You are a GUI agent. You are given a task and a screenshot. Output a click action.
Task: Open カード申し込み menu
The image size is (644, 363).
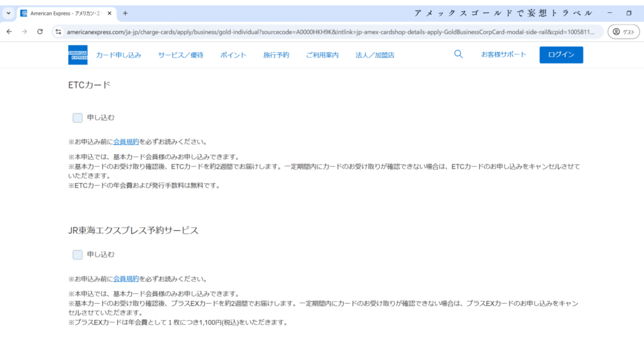(x=118, y=55)
